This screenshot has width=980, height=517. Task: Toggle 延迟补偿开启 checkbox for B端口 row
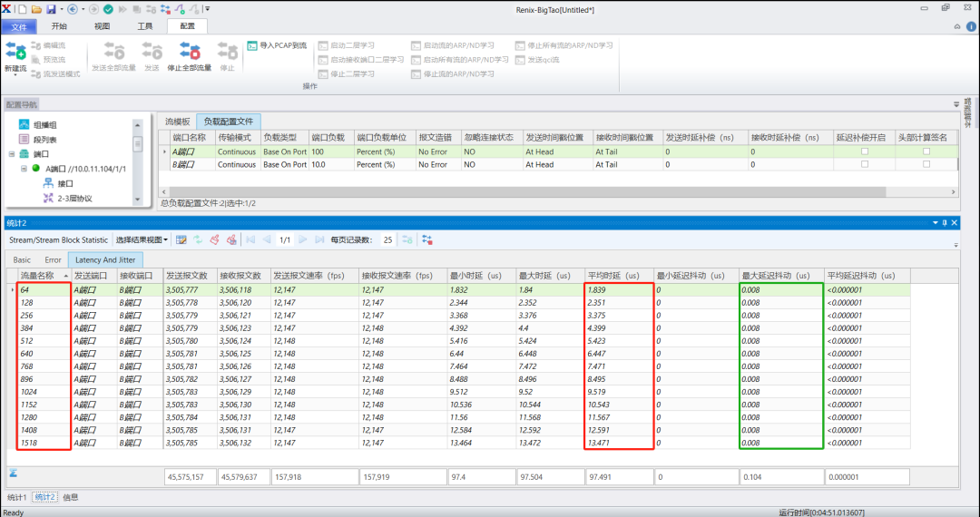pyautogui.click(x=865, y=164)
